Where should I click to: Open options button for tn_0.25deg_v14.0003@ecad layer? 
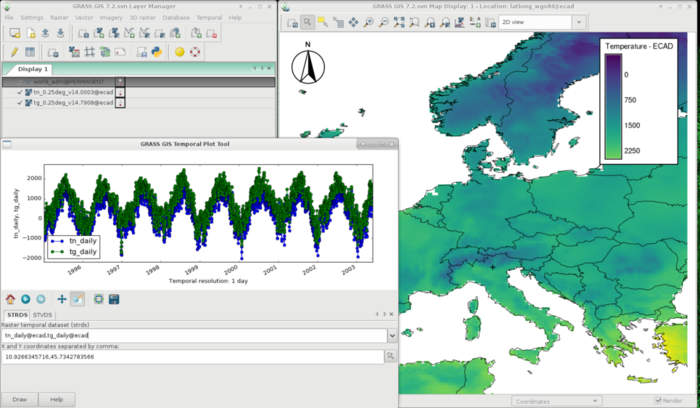pyautogui.click(x=120, y=92)
